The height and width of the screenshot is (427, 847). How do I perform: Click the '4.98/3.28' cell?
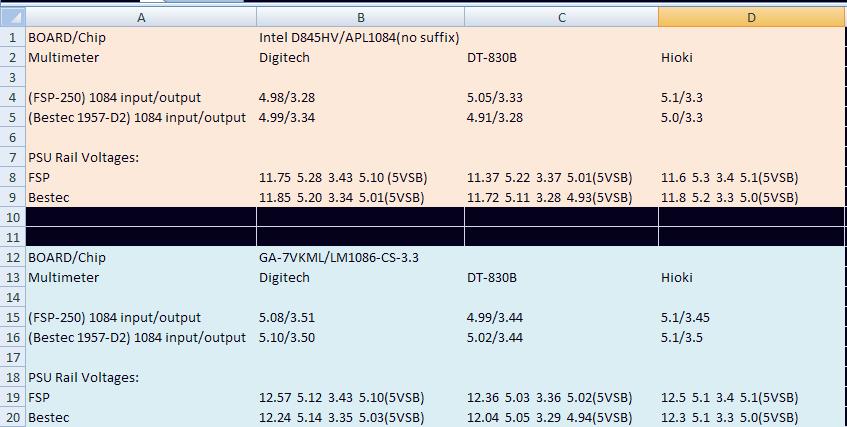tap(360, 97)
